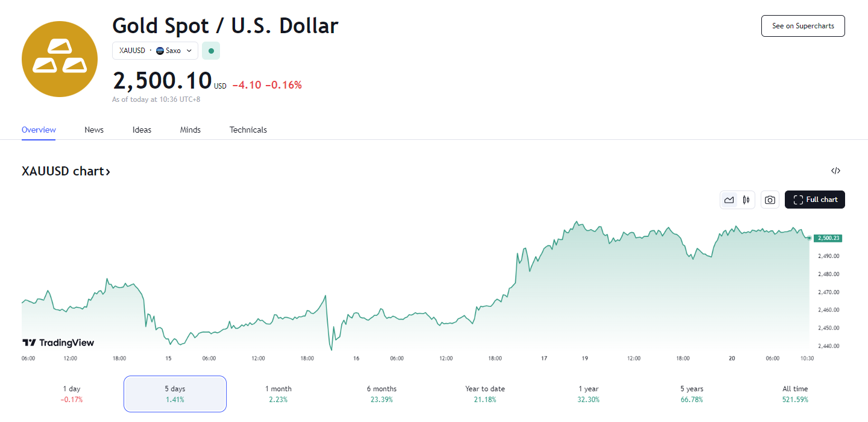Viewport: 868px width, 422px height.
Task: Open the Technicals tab
Action: (x=248, y=130)
